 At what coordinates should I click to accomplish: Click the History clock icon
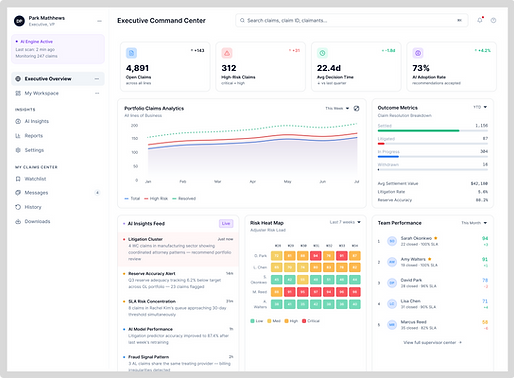click(x=18, y=207)
